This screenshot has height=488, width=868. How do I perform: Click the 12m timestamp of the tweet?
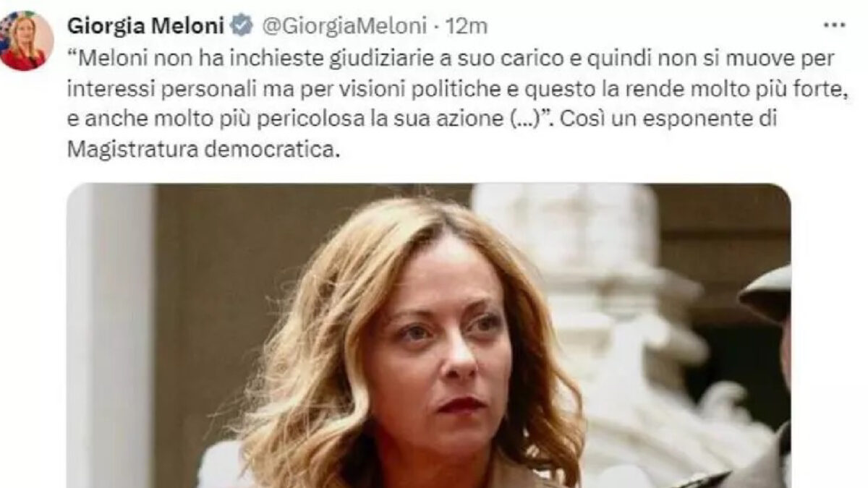click(x=467, y=27)
